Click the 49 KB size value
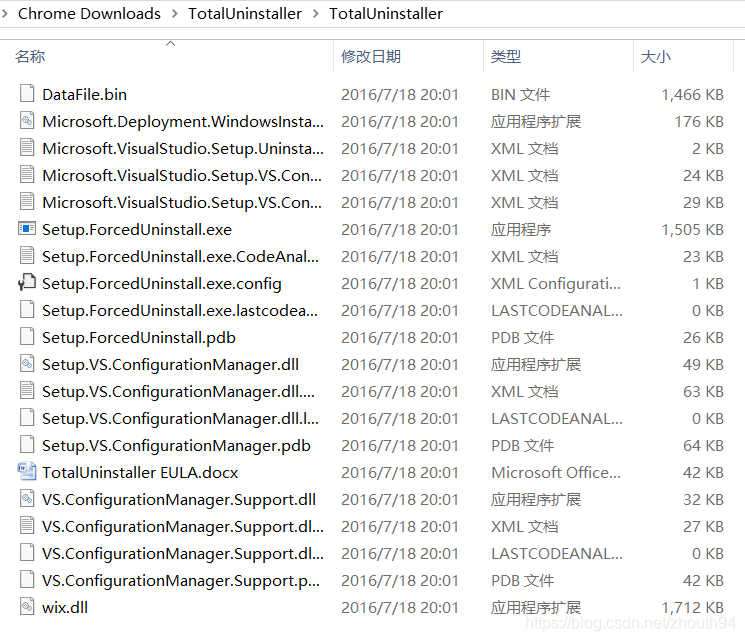The height and width of the screenshot is (641, 745). (703, 365)
